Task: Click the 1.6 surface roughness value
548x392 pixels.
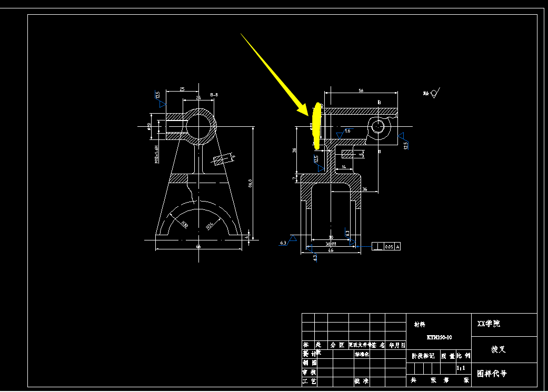Action: click(347, 131)
